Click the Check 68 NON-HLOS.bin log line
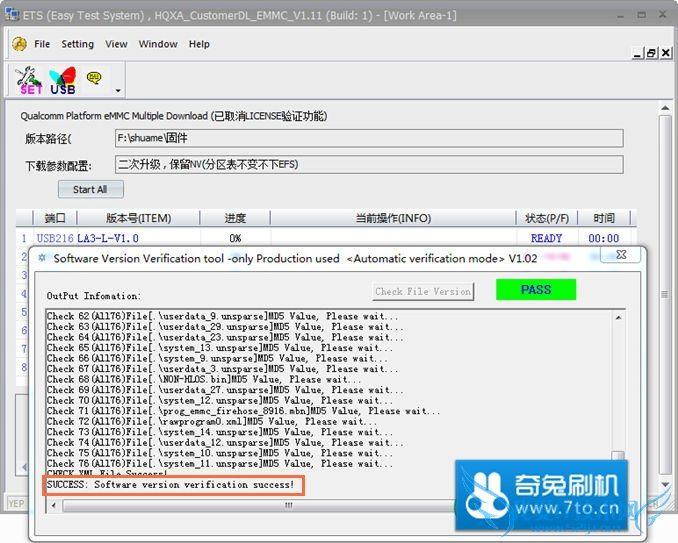Screen dimensions: 678x543 tap(204, 380)
